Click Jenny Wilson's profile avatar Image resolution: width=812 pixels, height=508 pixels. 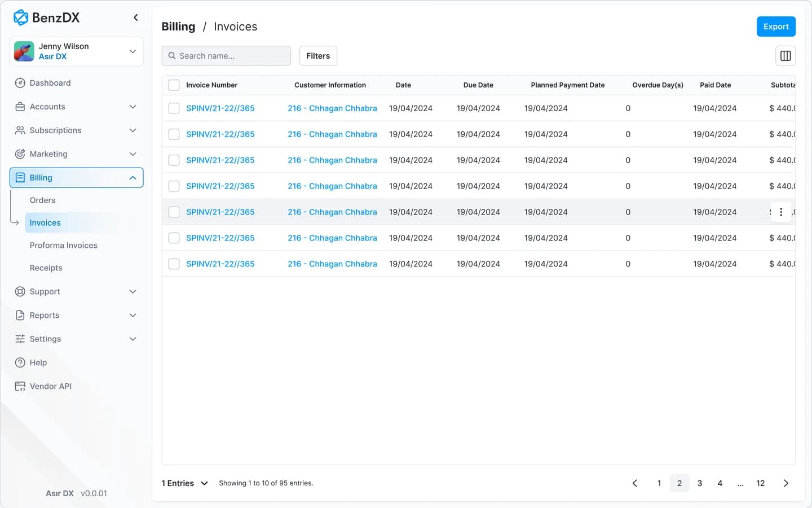point(24,51)
